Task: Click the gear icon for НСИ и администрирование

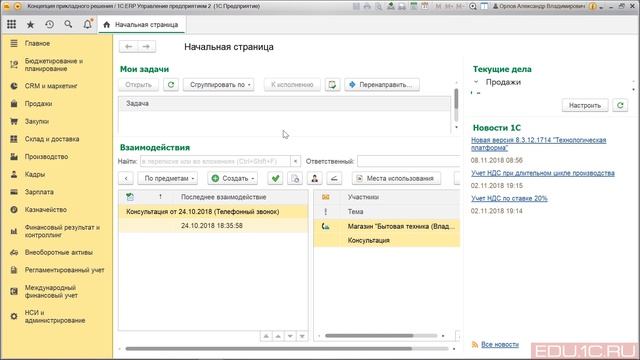Action: click(x=14, y=316)
